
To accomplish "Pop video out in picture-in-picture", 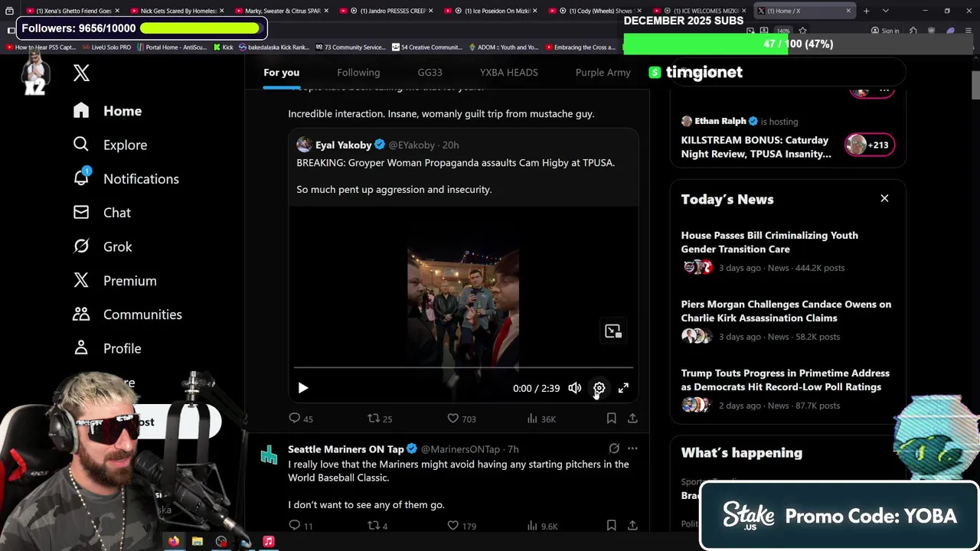I will [612, 331].
